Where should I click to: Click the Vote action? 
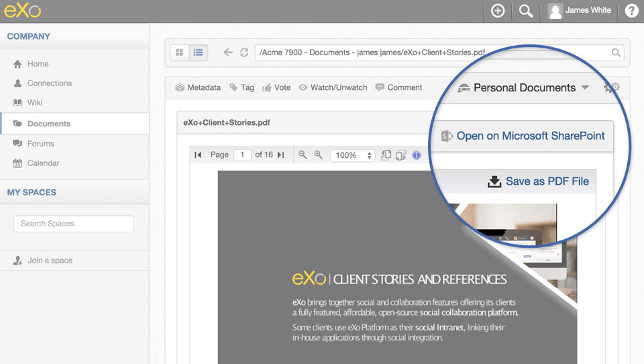[x=276, y=87]
